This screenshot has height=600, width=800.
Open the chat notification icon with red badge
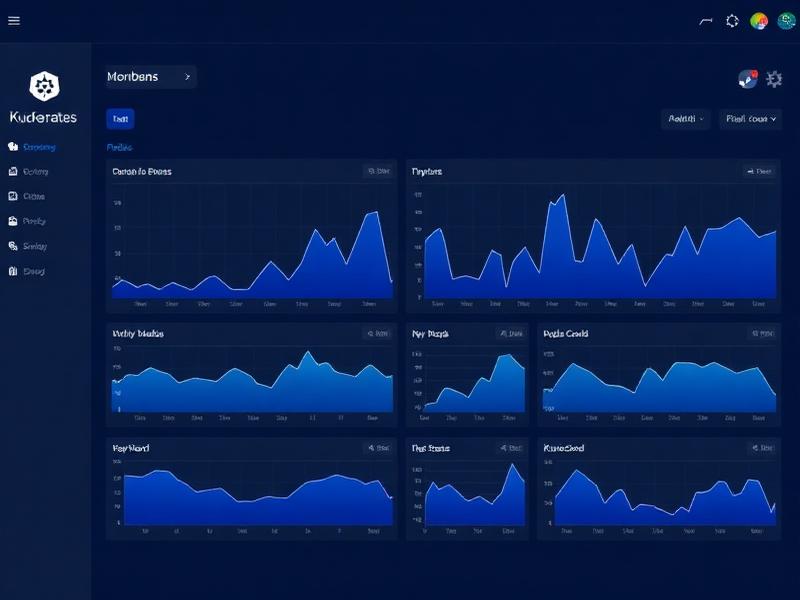[x=748, y=79]
